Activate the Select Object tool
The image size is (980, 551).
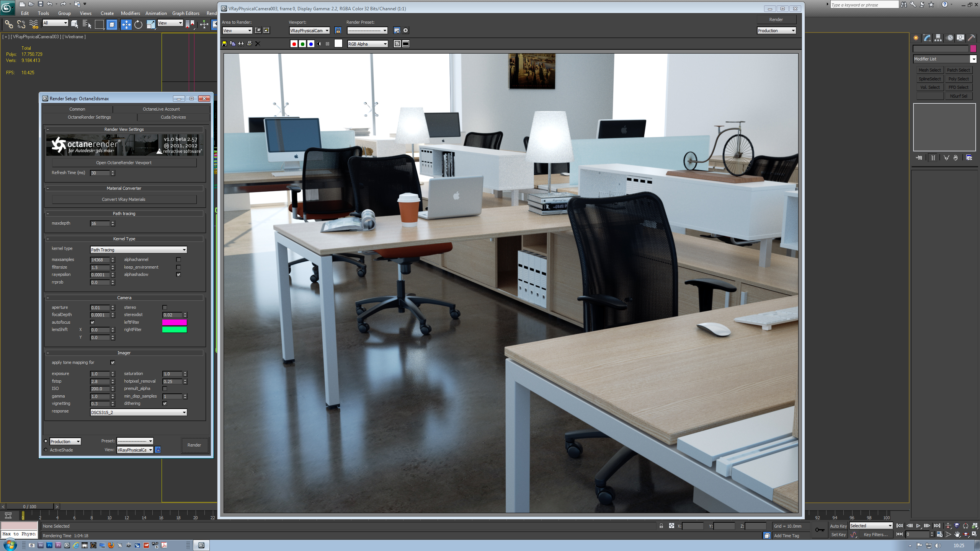pos(75,24)
